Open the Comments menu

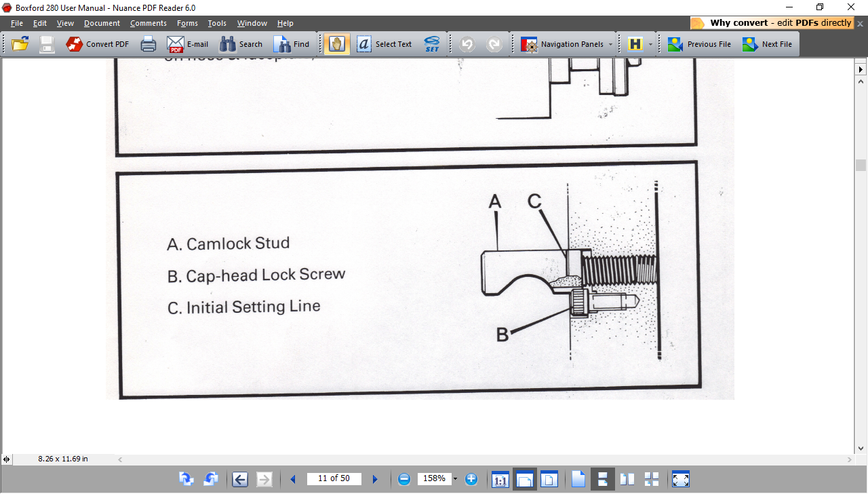(148, 23)
